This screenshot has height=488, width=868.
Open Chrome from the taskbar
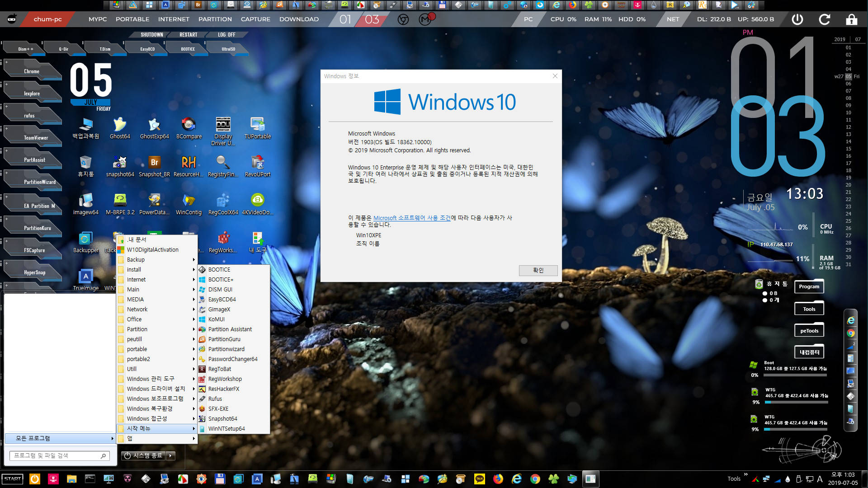tap(535, 479)
